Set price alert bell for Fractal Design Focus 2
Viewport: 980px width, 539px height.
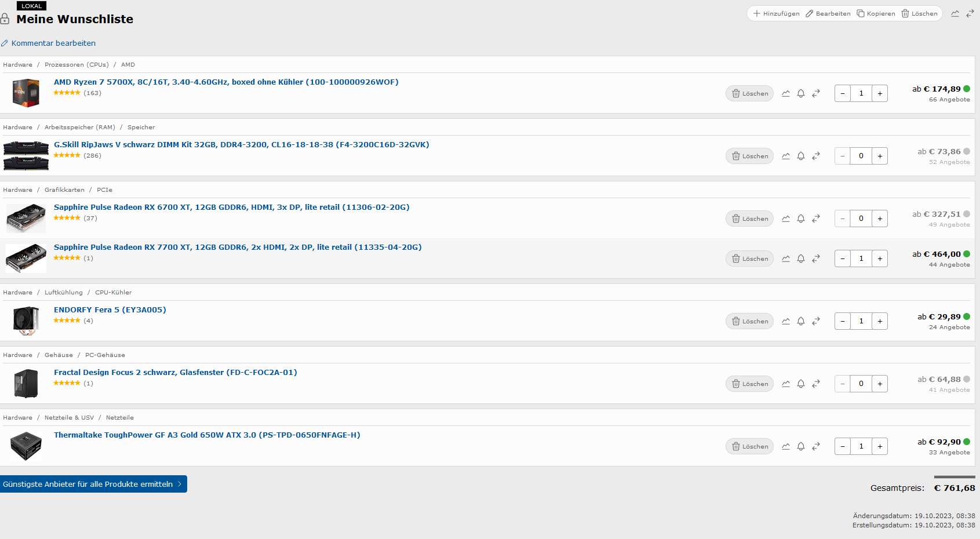(x=801, y=384)
